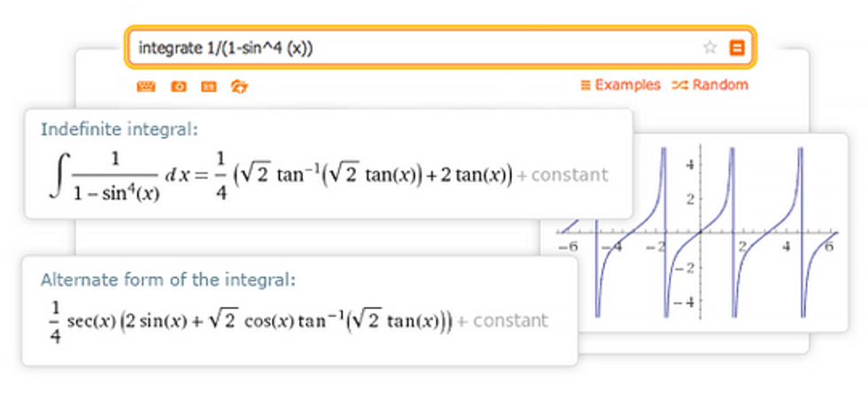868x400 pixels.
Task: Click the origin of the integral plot
Action: coord(699,234)
